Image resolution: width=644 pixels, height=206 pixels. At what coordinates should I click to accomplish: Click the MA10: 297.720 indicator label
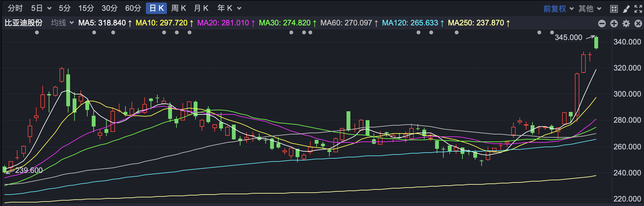(165, 23)
